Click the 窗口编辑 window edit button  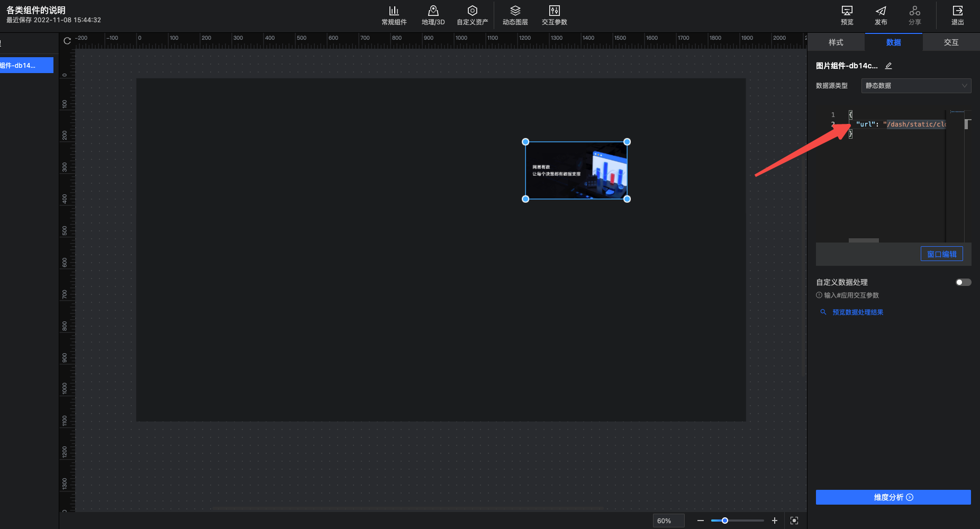pyautogui.click(x=941, y=254)
